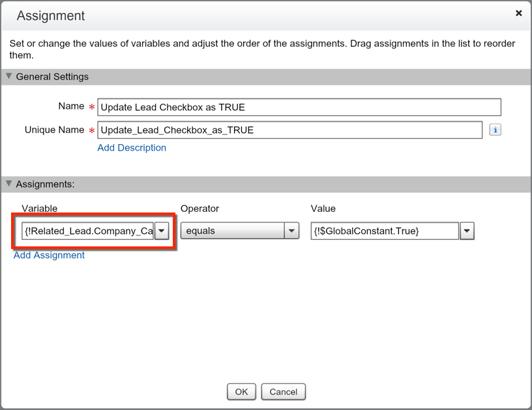Click the Unique Name input field
Viewport: 532px width, 410px height.
[x=289, y=130]
